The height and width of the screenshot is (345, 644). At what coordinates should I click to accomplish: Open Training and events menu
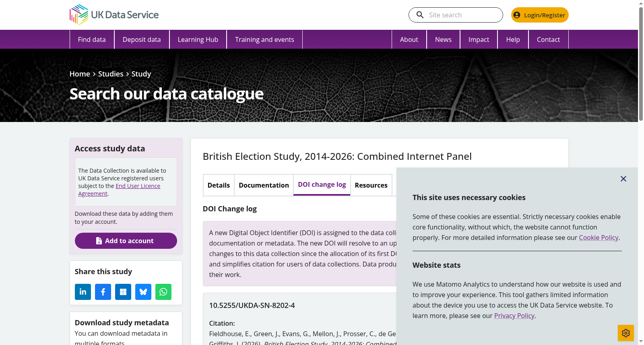pos(264,39)
